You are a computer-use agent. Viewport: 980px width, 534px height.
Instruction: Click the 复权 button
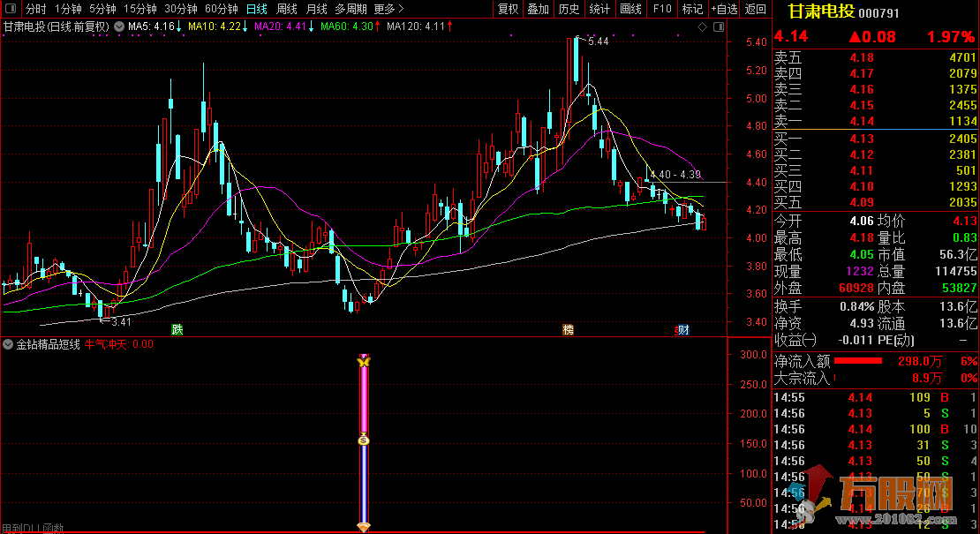tap(509, 9)
